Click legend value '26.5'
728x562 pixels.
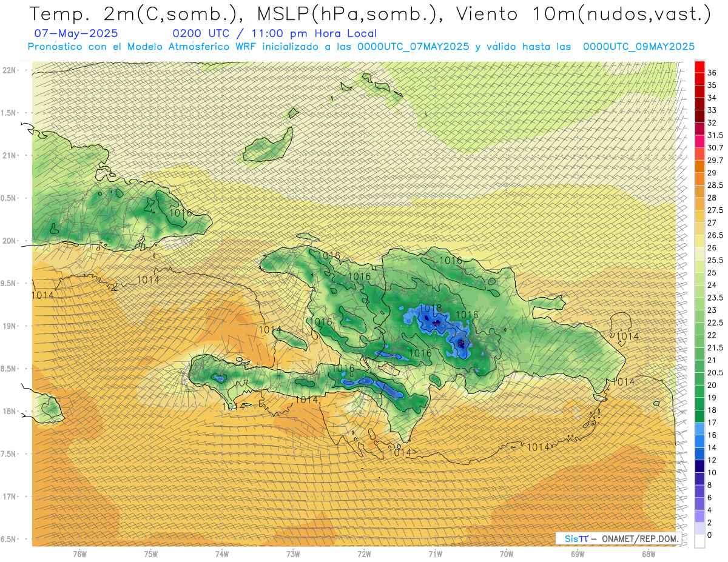715,235
